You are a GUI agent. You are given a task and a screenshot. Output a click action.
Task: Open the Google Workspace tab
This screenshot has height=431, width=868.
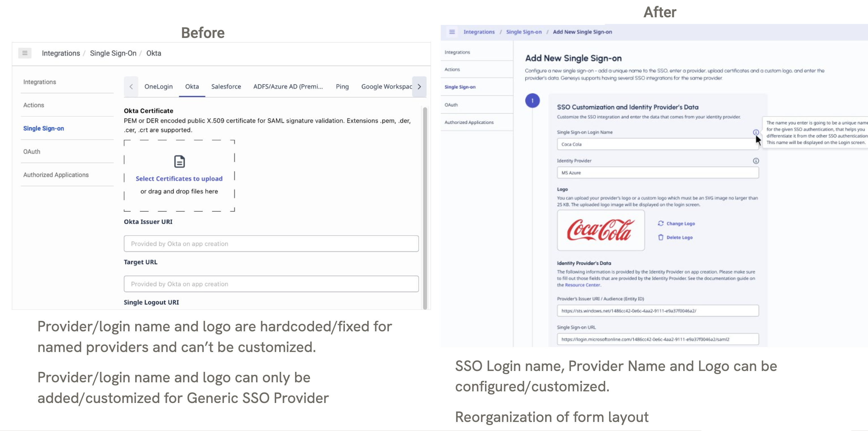coord(386,87)
